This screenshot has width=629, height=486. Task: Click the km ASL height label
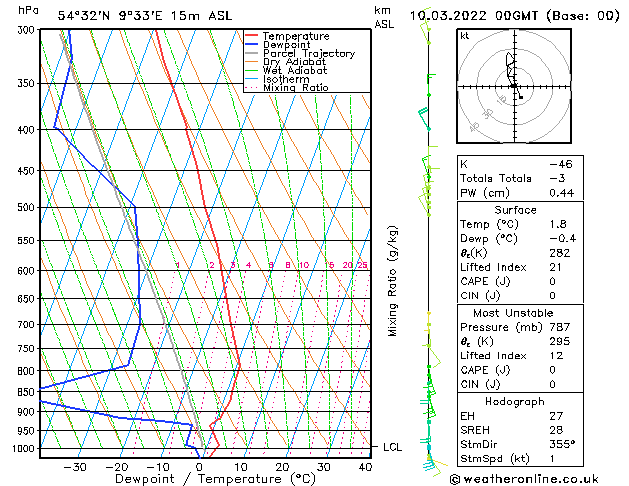[384, 17]
